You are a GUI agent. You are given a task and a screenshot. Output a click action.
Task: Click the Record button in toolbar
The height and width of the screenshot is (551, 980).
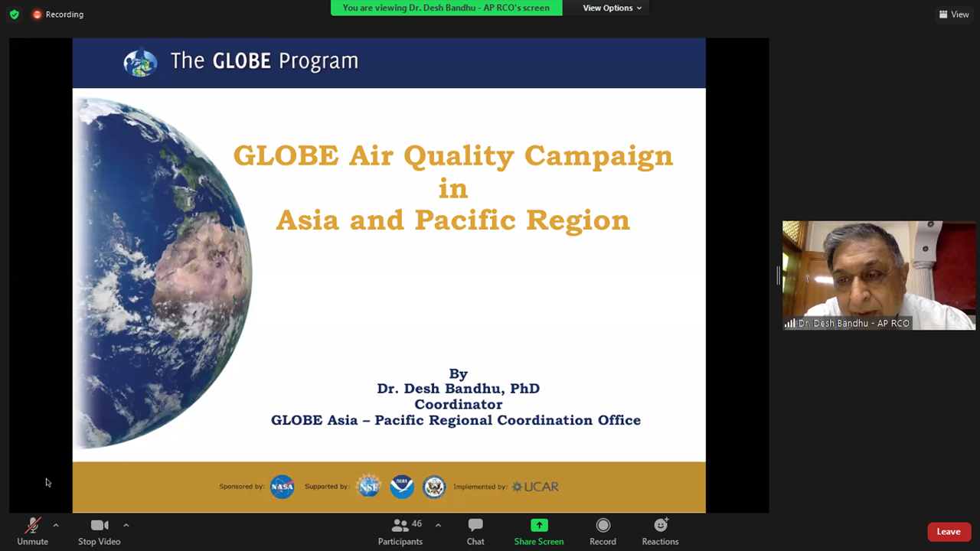(x=603, y=531)
